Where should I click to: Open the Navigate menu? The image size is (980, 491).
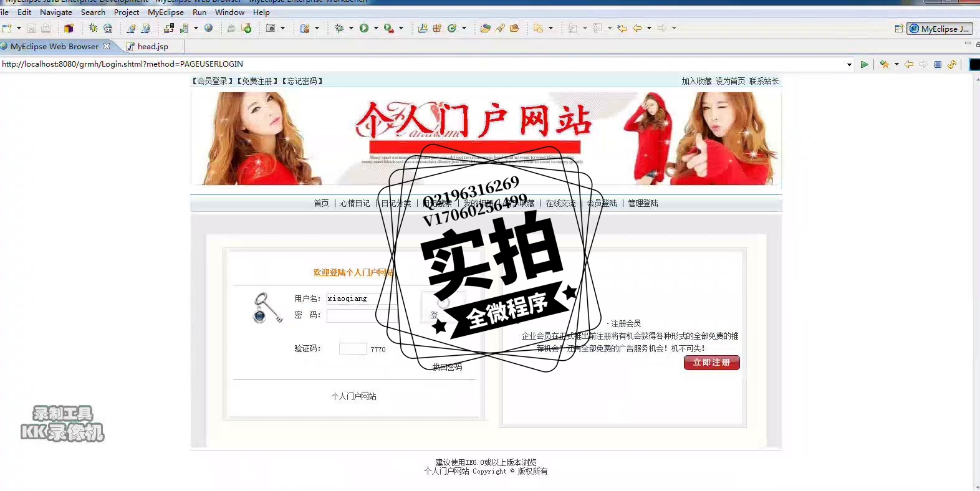pyautogui.click(x=56, y=12)
